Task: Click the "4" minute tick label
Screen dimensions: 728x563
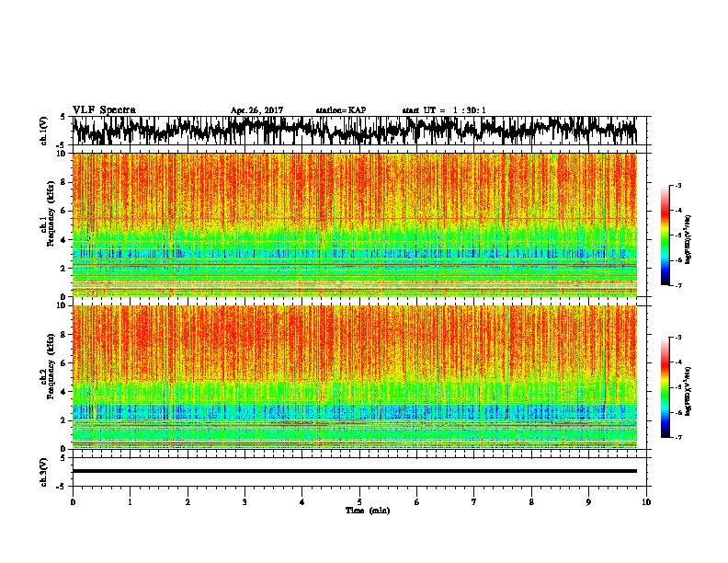Action: [x=302, y=502]
